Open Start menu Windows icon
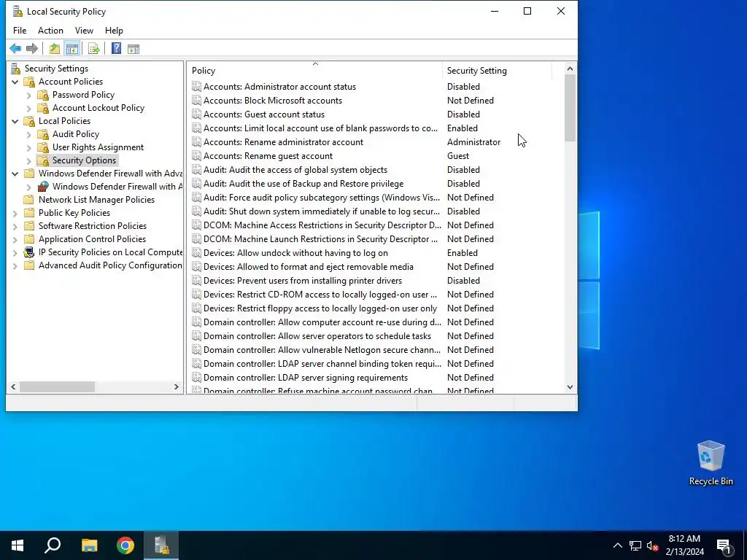The image size is (747, 560). coord(18,545)
